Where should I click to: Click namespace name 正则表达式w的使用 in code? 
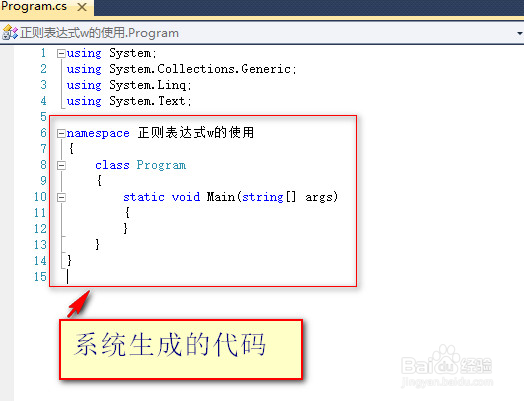(x=196, y=133)
